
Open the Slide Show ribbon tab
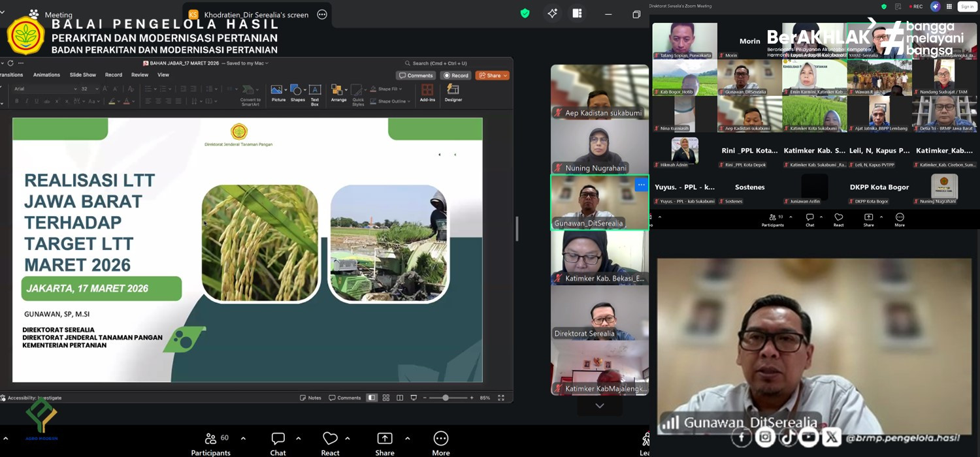[83, 75]
